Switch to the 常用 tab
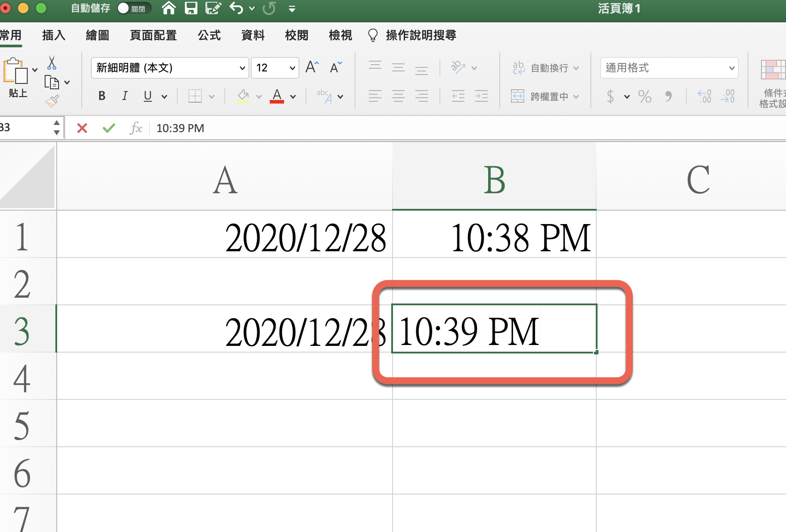786x532 pixels. [11, 35]
